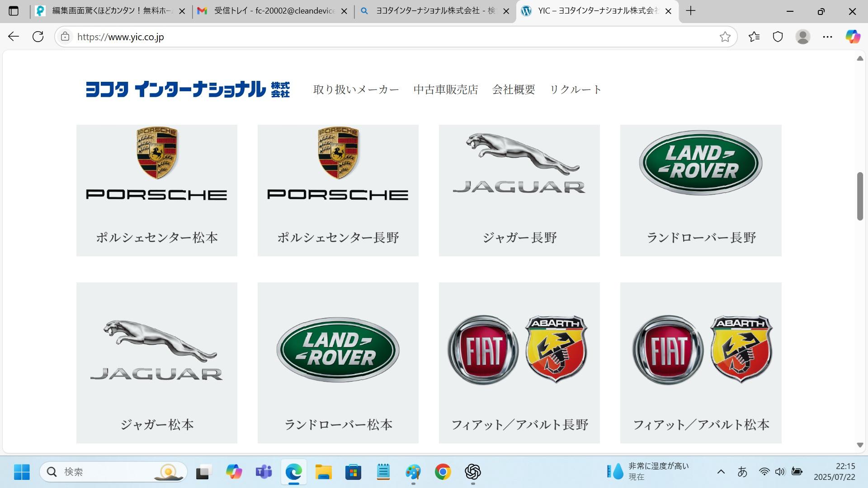Open the Porsche Center Matsumoto logo card
The height and width of the screenshot is (488, 868).
coord(157,190)
